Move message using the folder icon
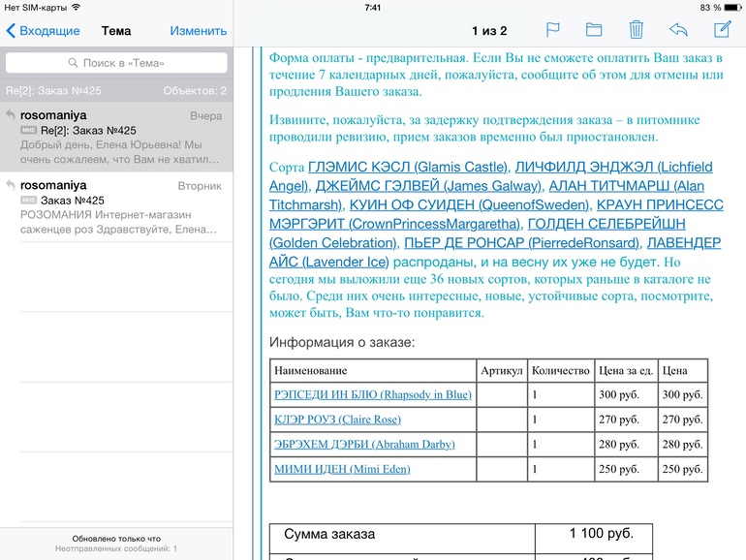This screenshot has width=746, height=560. 594,30
